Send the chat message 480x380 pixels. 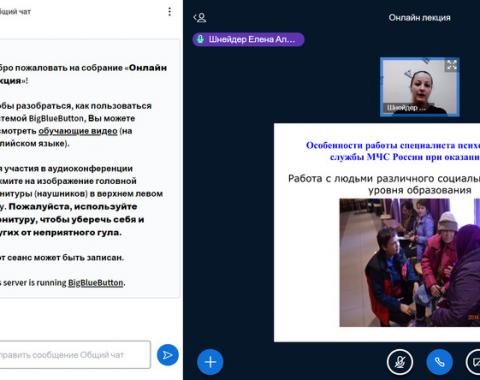(168, 355)
